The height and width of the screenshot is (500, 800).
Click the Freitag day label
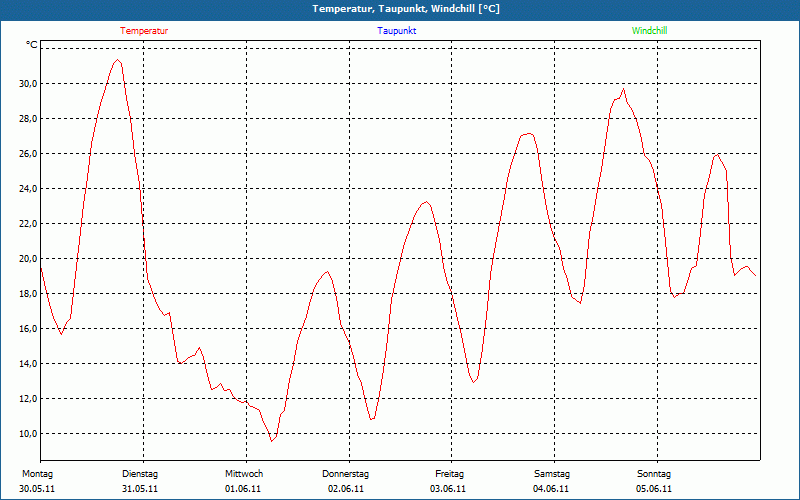[x=449, y=474]
